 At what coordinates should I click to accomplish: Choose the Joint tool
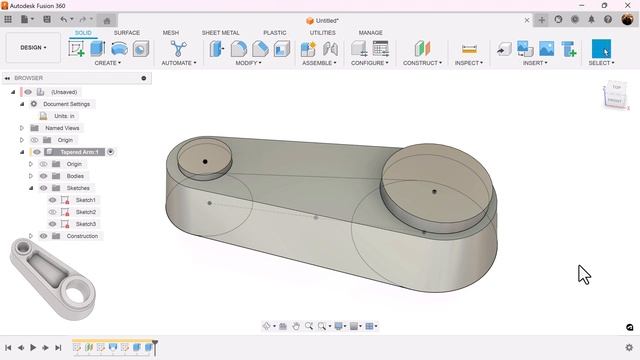click(330, 49)
